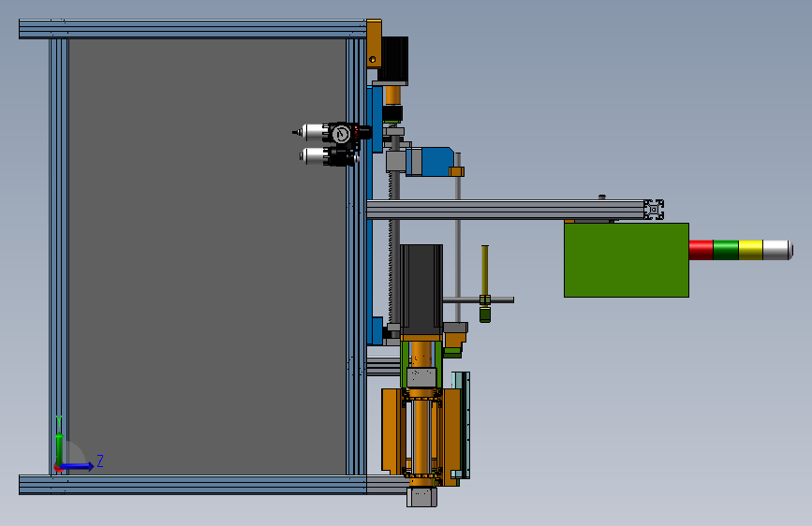This screenshot has width=812, height=526.
Task: Select the horizontal extrusion arm holding the green box
Action: 506,210
